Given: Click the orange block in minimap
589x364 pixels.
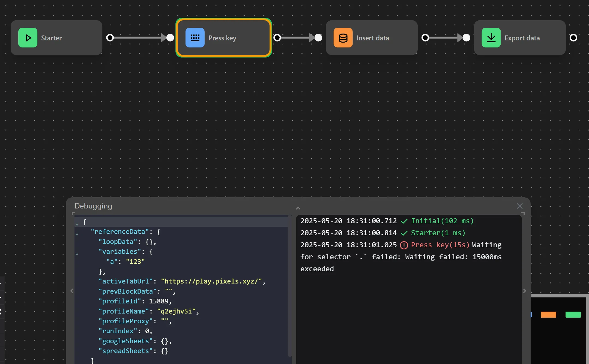Looking at the screenshot, I should pyautogui.click(x=548, y=315).
